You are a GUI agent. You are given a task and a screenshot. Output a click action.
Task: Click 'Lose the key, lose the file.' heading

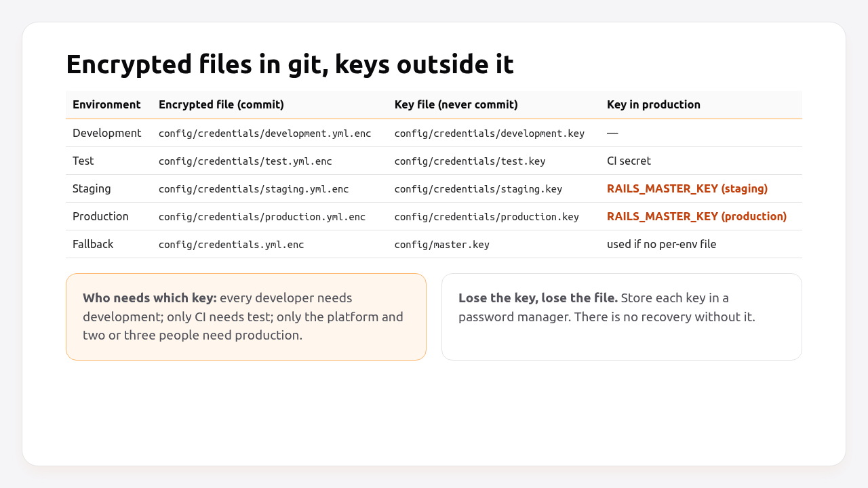click(538, 298)
